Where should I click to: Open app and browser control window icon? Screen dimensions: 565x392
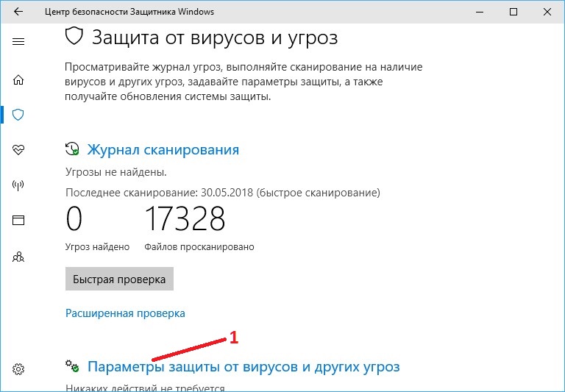point(18,220)
